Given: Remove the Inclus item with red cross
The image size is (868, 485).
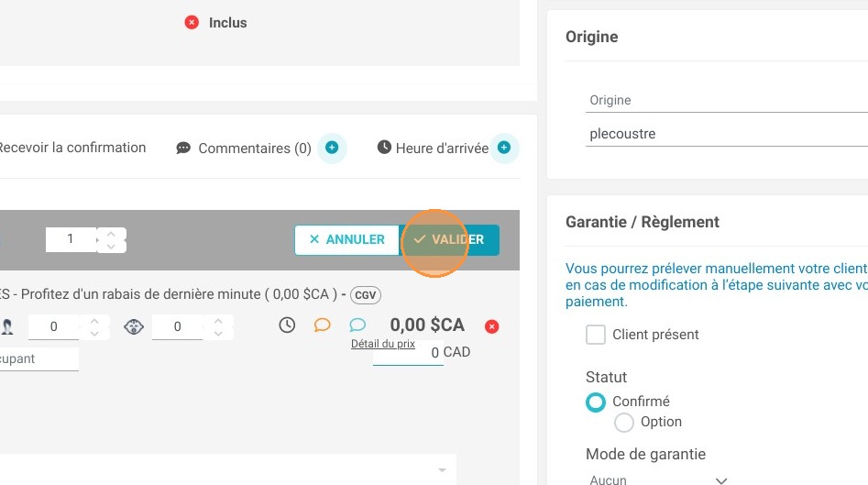Looking at the screenshot, I should [192, 22].
